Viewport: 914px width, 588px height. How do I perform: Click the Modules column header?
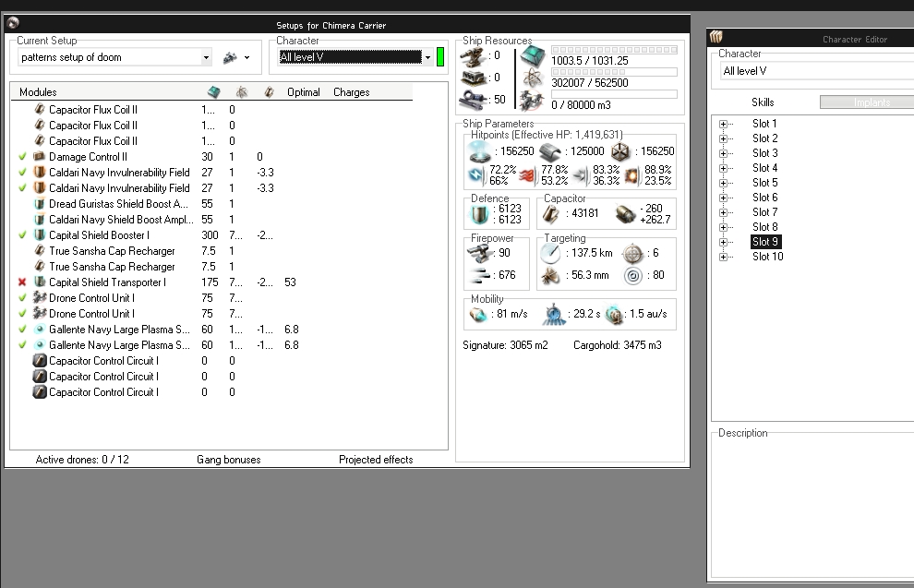click(x=38, y=92)
